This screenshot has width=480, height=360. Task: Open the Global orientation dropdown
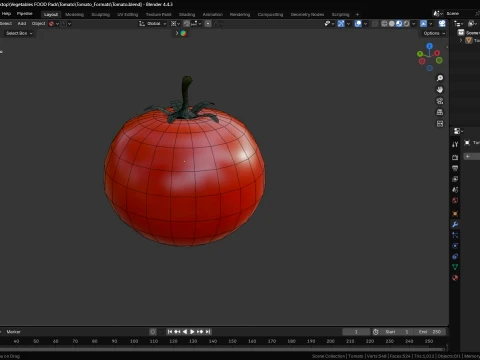click(x=153, y=24)
